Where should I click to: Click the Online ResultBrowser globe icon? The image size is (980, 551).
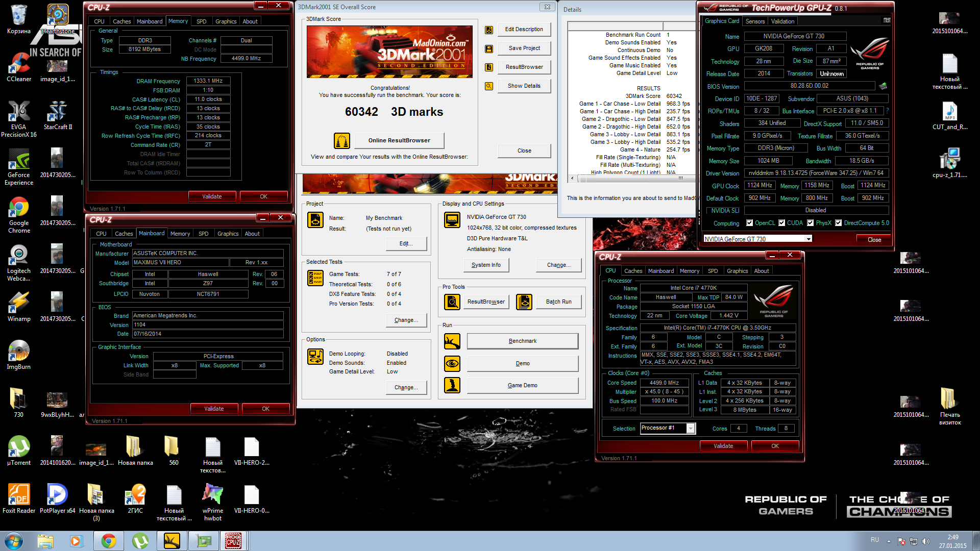(342, 140)
